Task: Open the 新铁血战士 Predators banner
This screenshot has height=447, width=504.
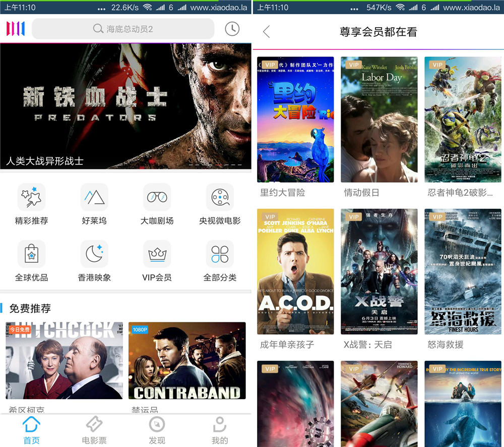Action: point(125,106)
